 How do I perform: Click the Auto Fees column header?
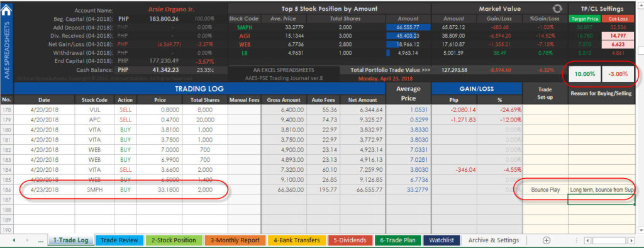point(324,99)
